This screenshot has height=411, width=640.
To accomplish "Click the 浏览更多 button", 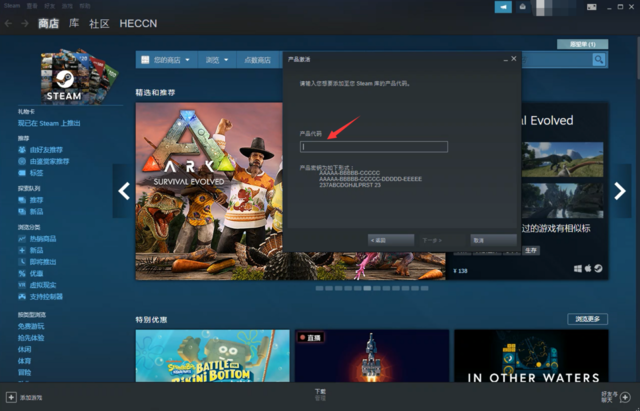I will click(x=587, y=319).
